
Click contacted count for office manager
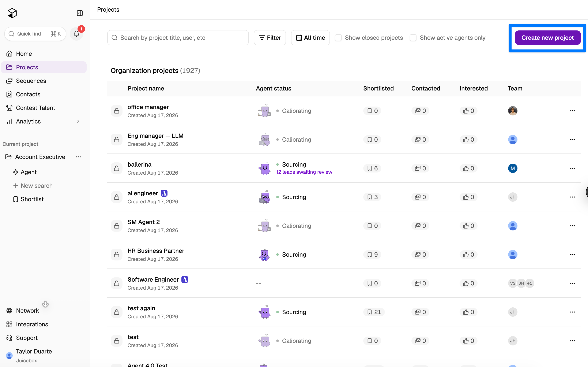[x=420, y=111]
